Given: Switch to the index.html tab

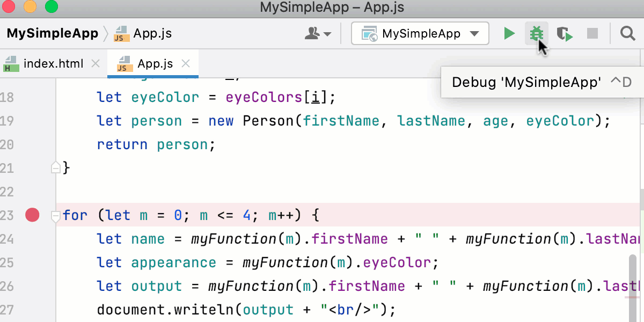Looking at the screenshot, I should (x=53, y=64).
